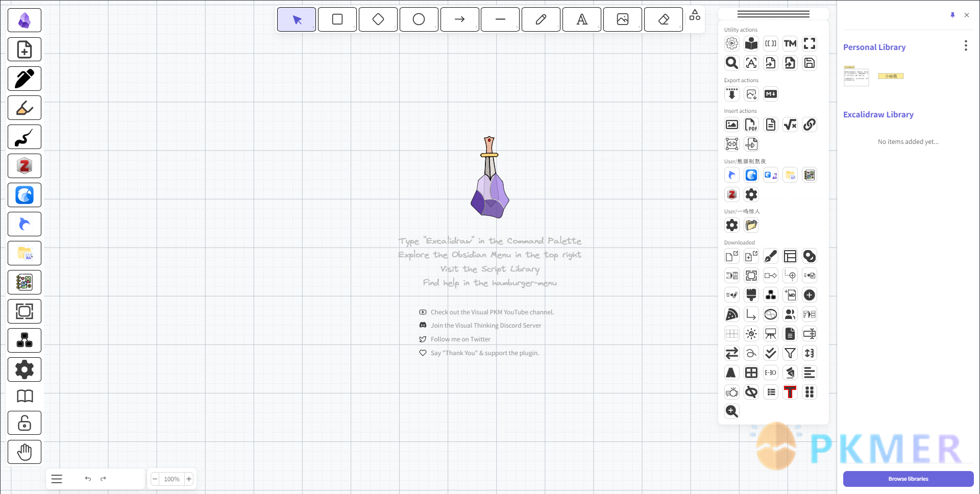Click the zoom in plus button

pos(189,479)
